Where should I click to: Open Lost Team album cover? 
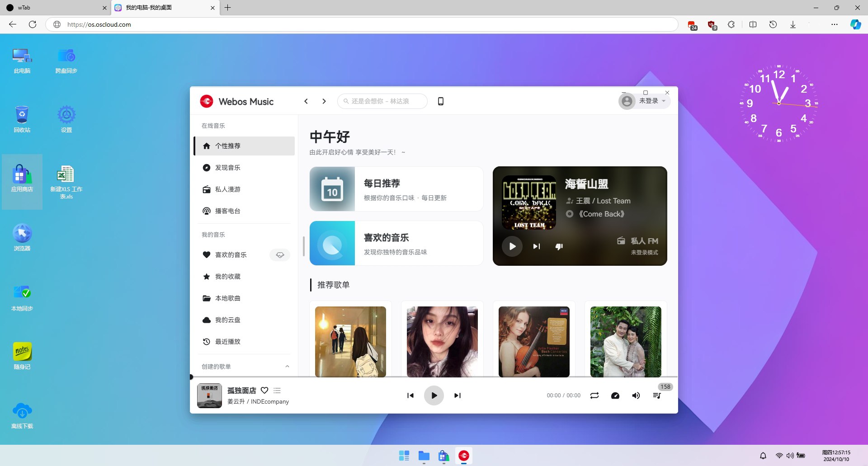(529, 202)
